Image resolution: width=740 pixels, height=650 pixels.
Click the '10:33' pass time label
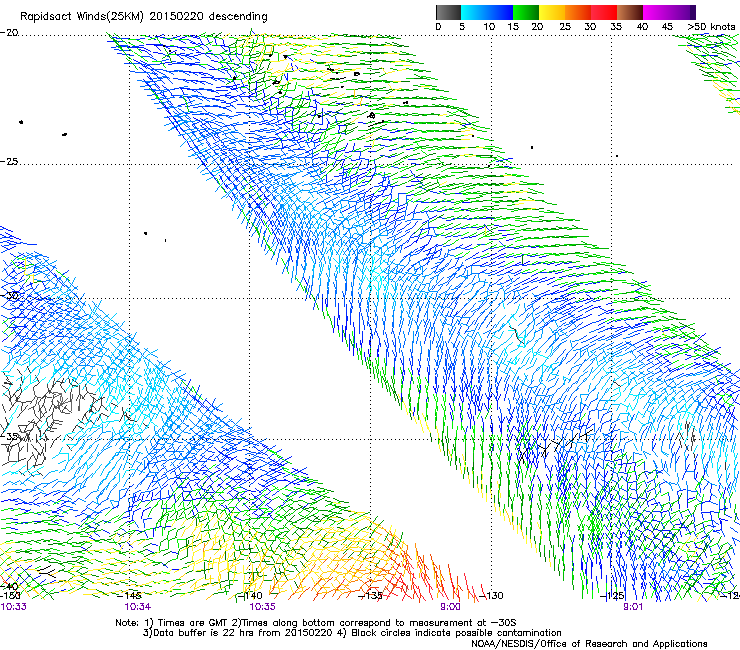(x=14, y=607)
